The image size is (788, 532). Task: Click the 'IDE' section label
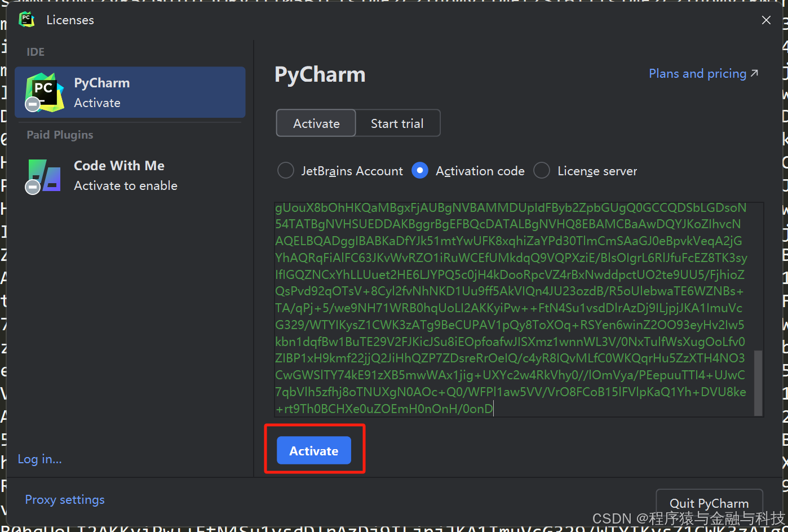tap(36, 52)
